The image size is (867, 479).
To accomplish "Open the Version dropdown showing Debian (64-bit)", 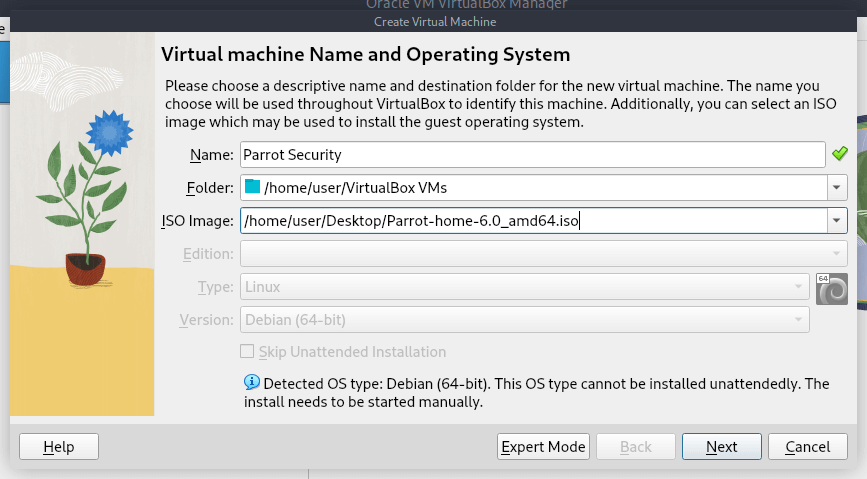I will 524,320.
